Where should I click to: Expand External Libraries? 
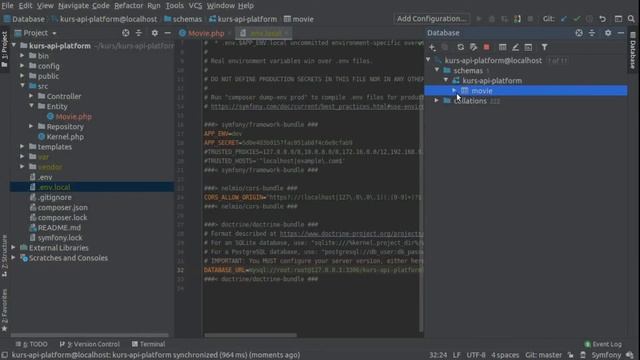13,247
